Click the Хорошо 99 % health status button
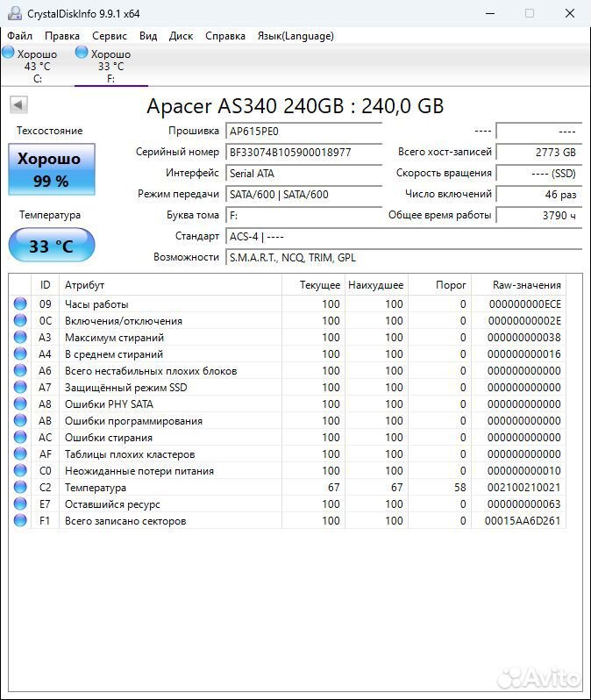 (52, 169)
